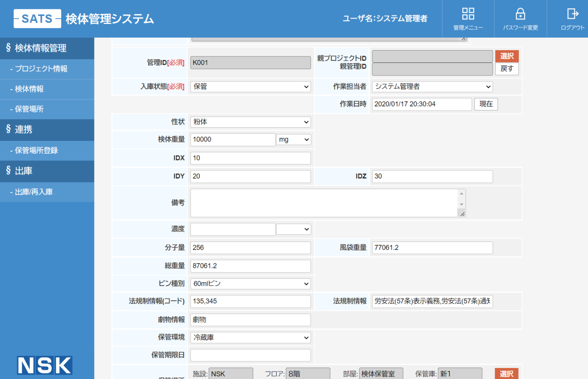Click the IDX input field
The height and width of the screenshot is (379, 588).
[x=250, y=158]
